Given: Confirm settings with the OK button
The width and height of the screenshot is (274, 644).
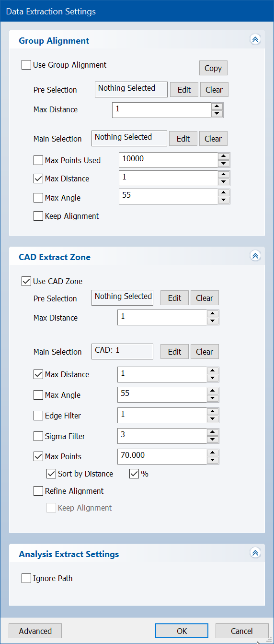Looking at the screenshot, I should point(182,631).
